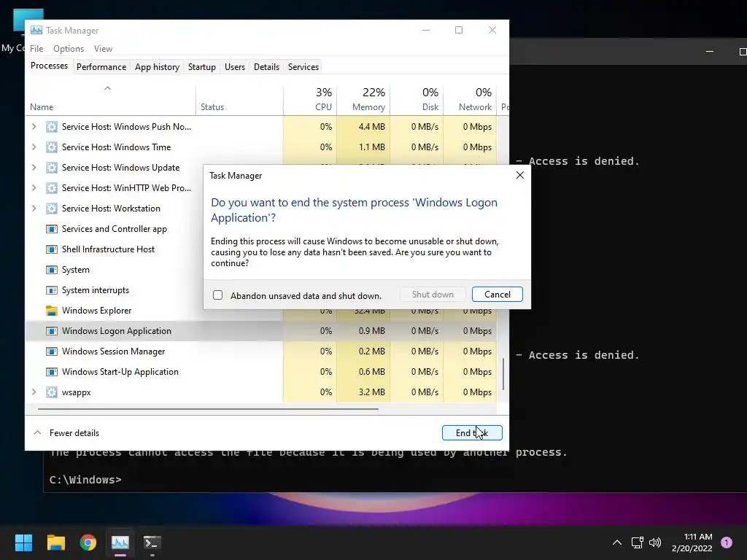Open notification center badge
This screenshot has width=747, height=560.
pos(727,542)
